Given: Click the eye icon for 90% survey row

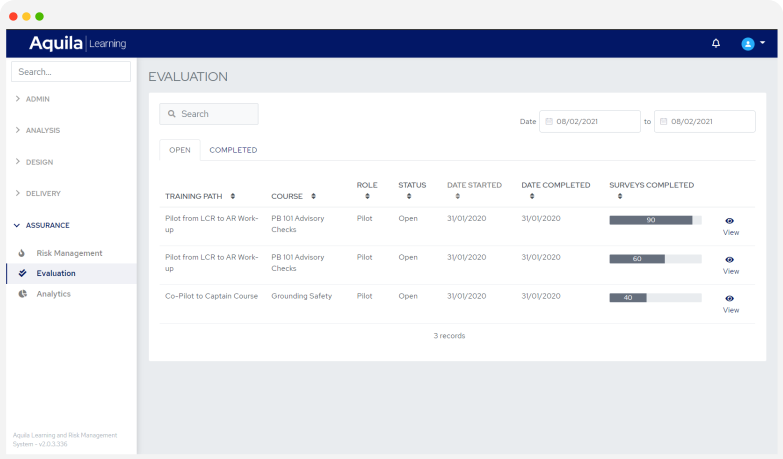Looking at the screenshot, I should pos(730,220).
